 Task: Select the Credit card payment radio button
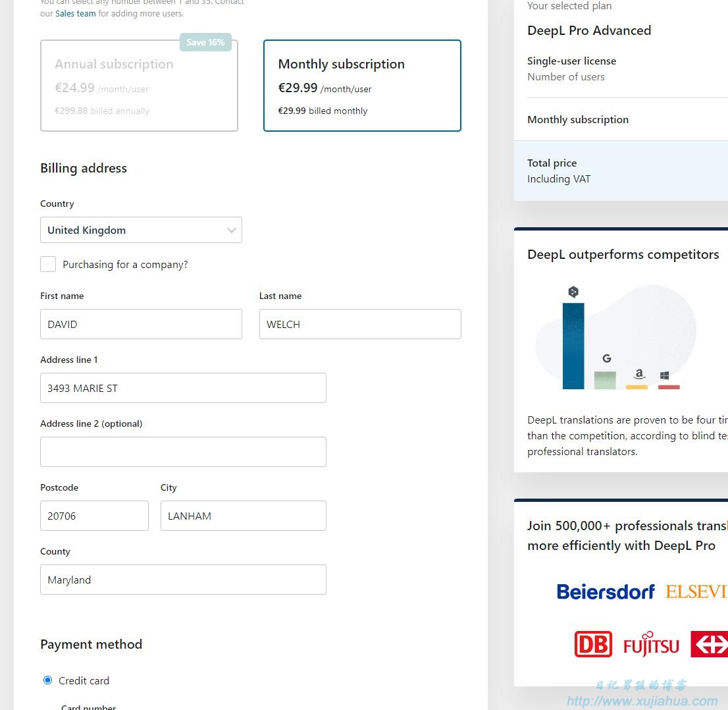point(48,680)
